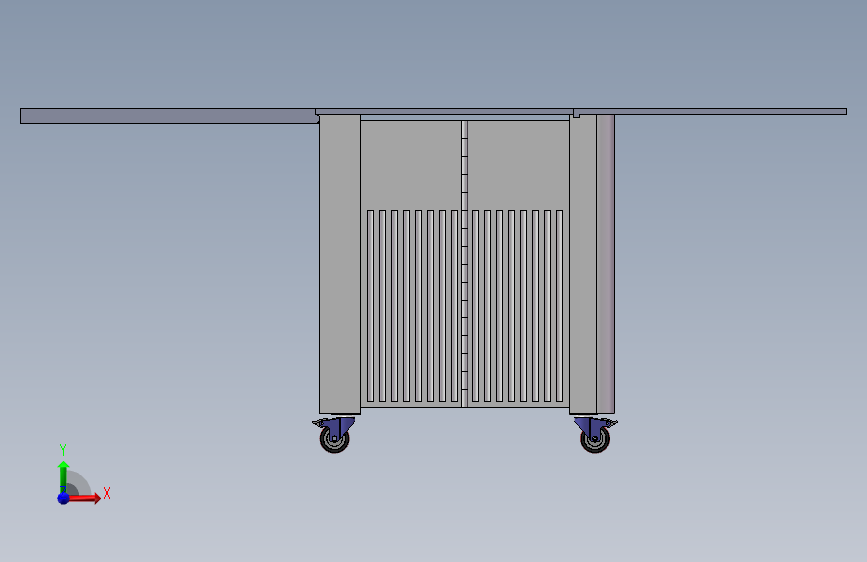Click the red X axis arrow of the triad
This screenshot has width=867, height=562.
pos(83,498)
